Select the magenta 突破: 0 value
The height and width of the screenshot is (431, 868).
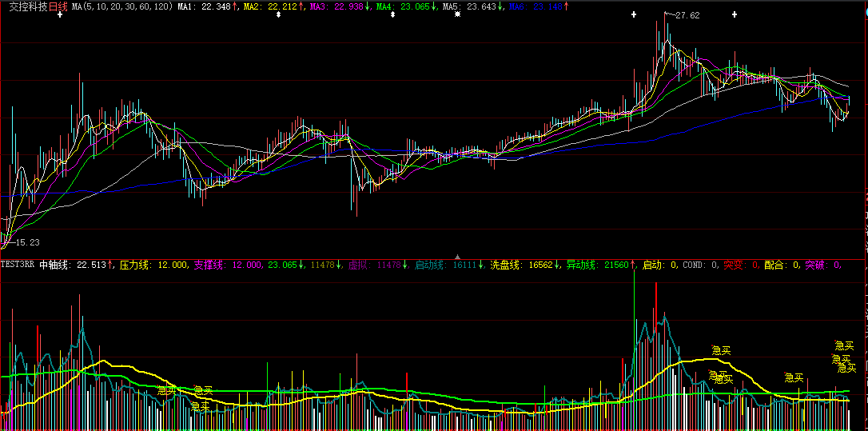[x=822, y=265]
